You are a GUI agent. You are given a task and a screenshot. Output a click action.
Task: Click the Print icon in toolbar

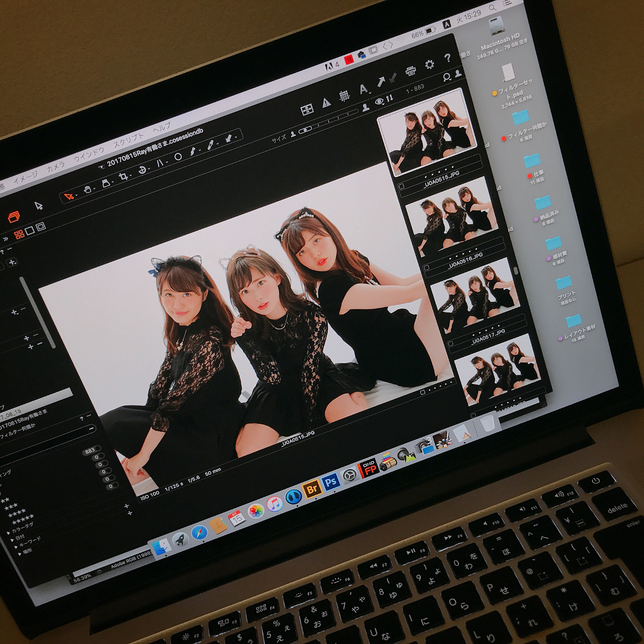411,71
